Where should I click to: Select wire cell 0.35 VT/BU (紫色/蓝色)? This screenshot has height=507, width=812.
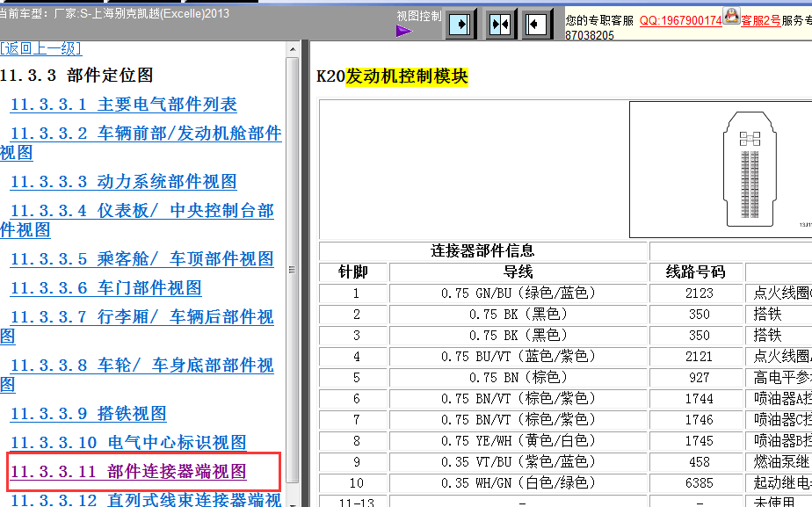coord(518,462)
